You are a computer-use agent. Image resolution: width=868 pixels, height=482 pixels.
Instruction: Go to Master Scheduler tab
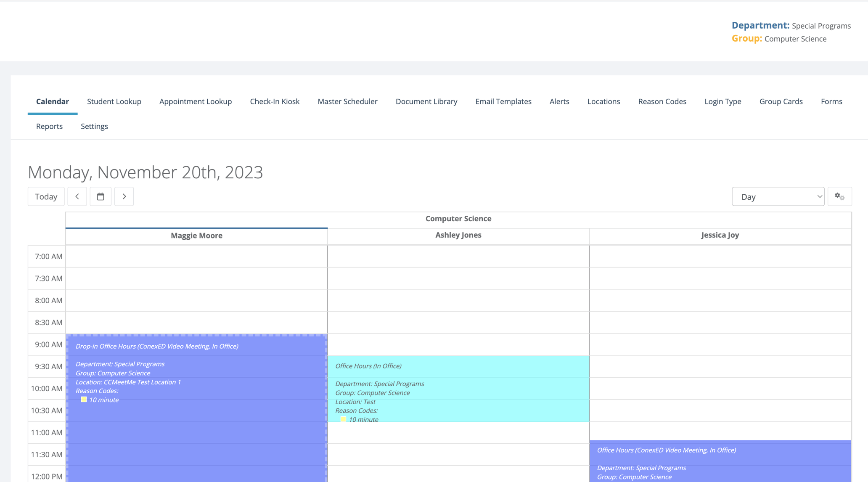[347, 101]
